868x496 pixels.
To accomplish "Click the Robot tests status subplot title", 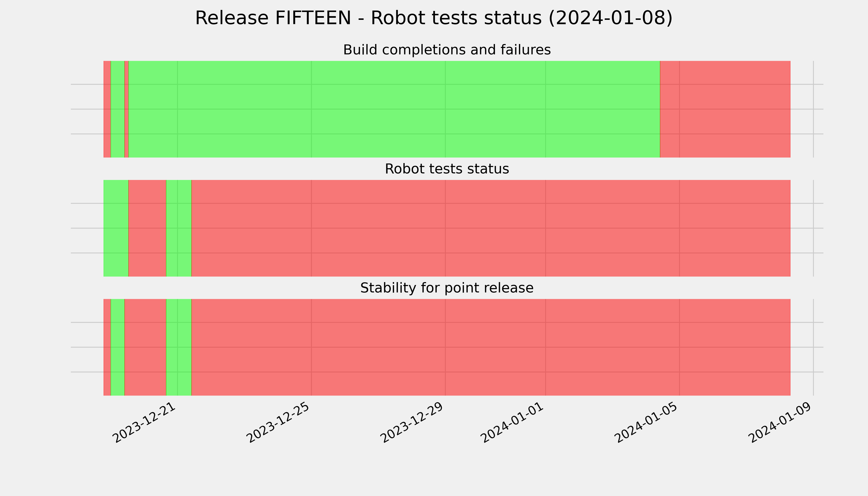I will 447,169.
